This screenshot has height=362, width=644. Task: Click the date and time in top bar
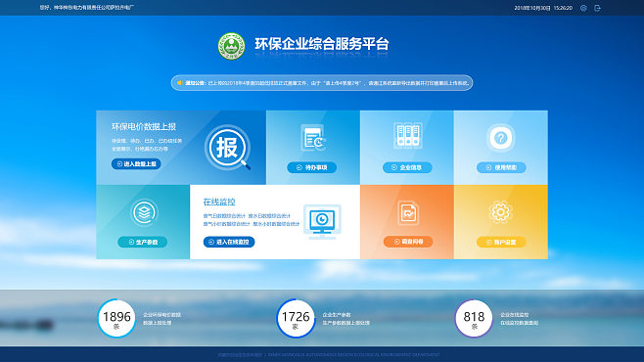click(x=543, y=8)
